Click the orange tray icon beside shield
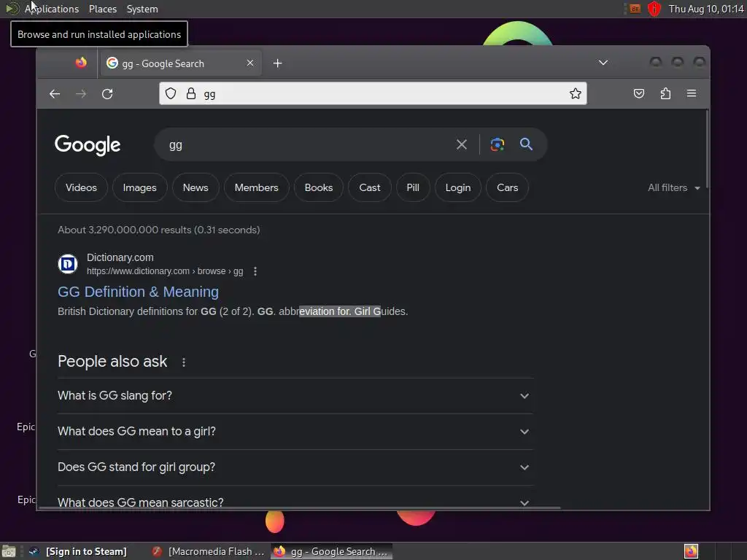 pos(635,9)
